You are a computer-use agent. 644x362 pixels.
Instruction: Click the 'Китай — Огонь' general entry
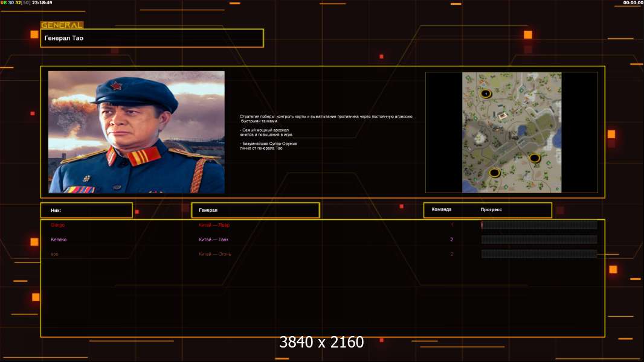(x=215, y=254)
